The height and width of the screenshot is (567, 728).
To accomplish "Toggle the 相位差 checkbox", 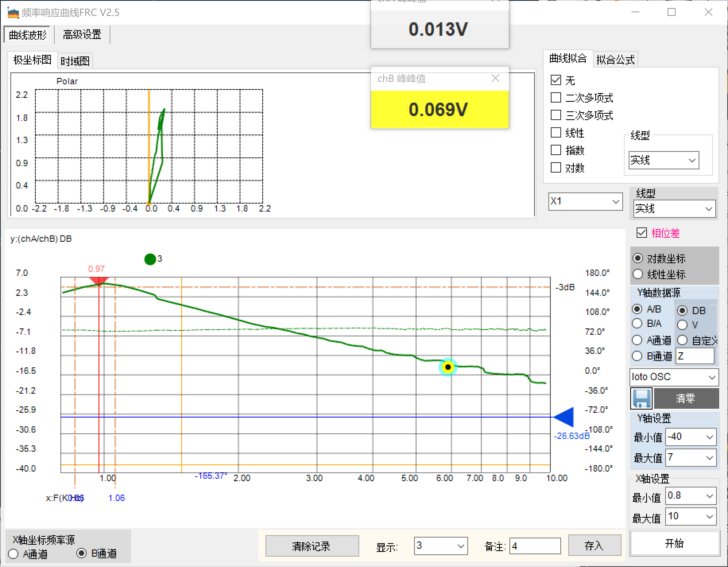I will [x=641, y=233].
